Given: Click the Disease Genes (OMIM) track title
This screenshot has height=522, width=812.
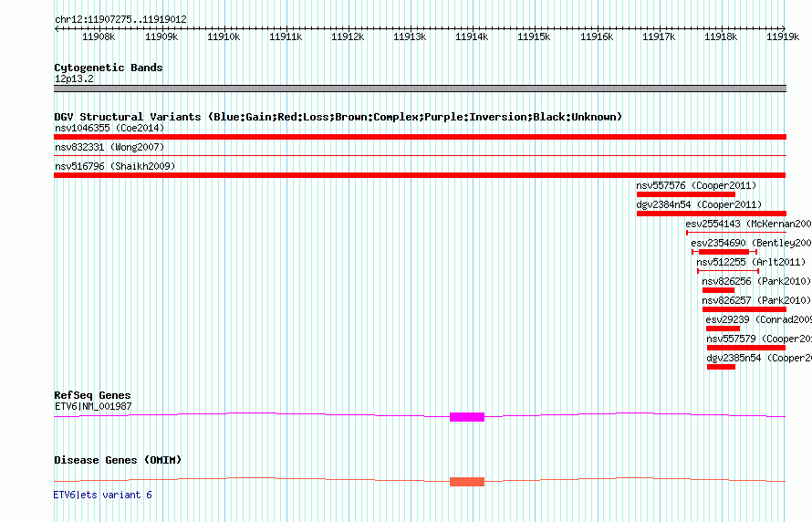Looking at the screenshot, I should [x=118, y=460].
